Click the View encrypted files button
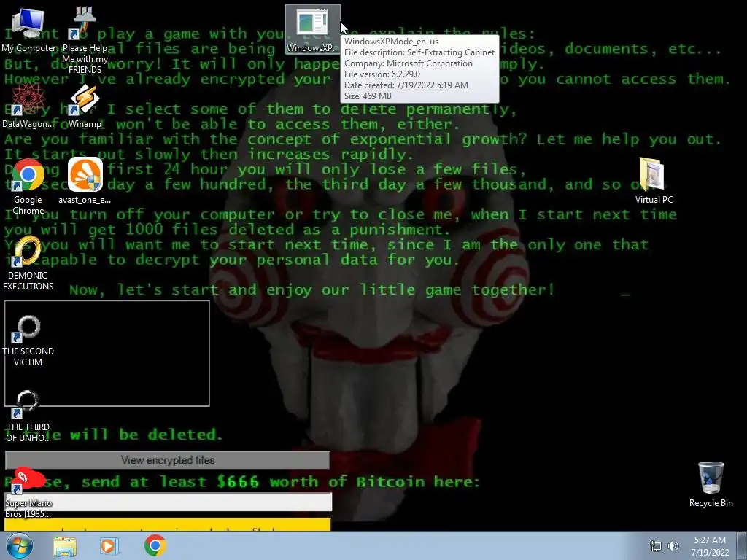Viewport: 747px width, 560px height. click(x=167, y=460)
